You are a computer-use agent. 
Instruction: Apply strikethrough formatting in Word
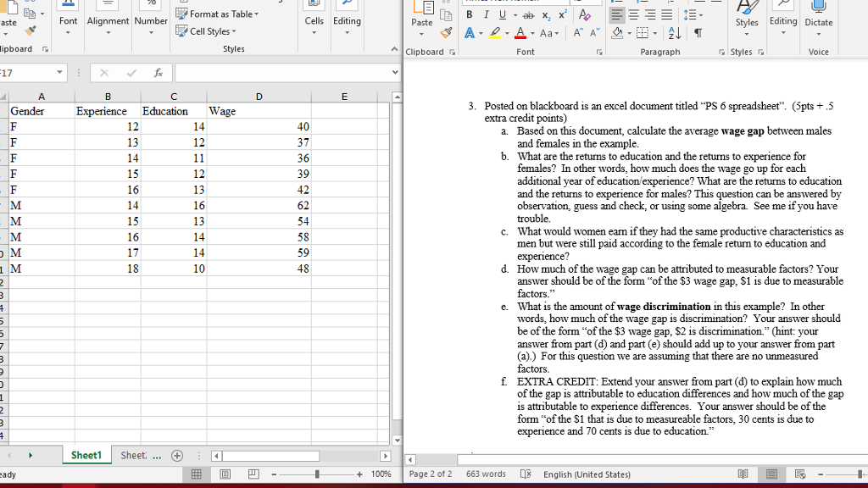tap(529, 15)
